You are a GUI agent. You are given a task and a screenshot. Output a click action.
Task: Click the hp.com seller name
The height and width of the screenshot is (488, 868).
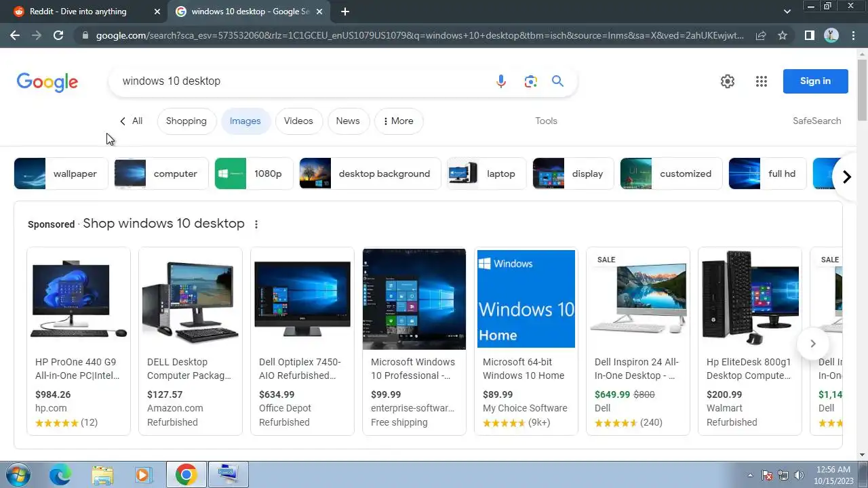[51, 408]
